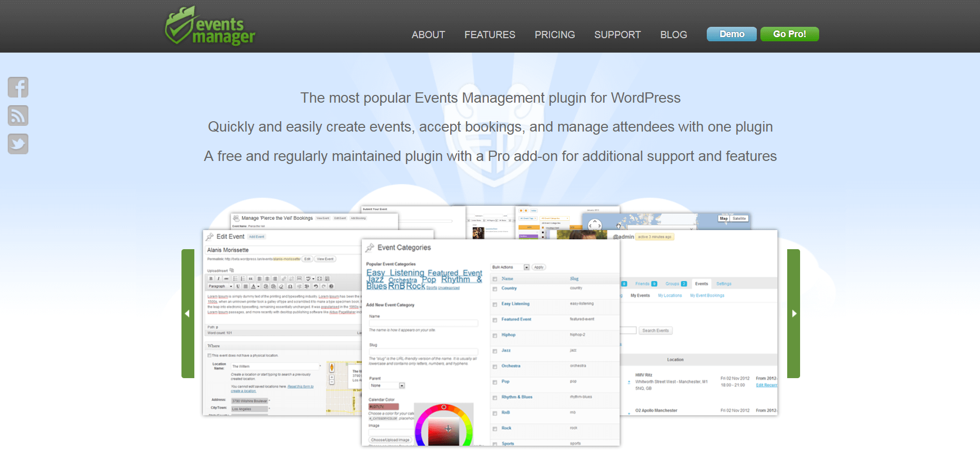Open the text color 'A' dropdown arrow
980x455 pixels.
258,286
